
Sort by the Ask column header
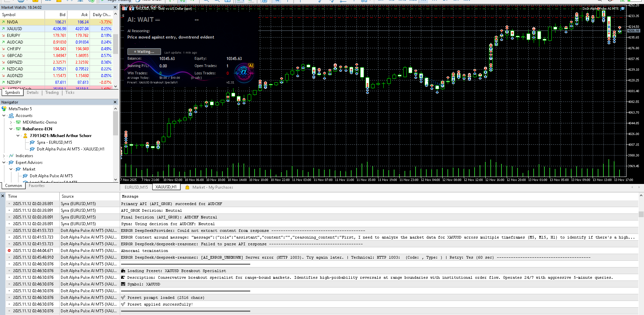(79, 15)
